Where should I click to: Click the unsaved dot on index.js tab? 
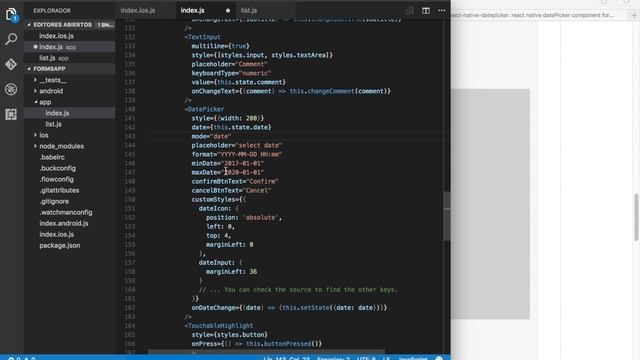point(228,11)
